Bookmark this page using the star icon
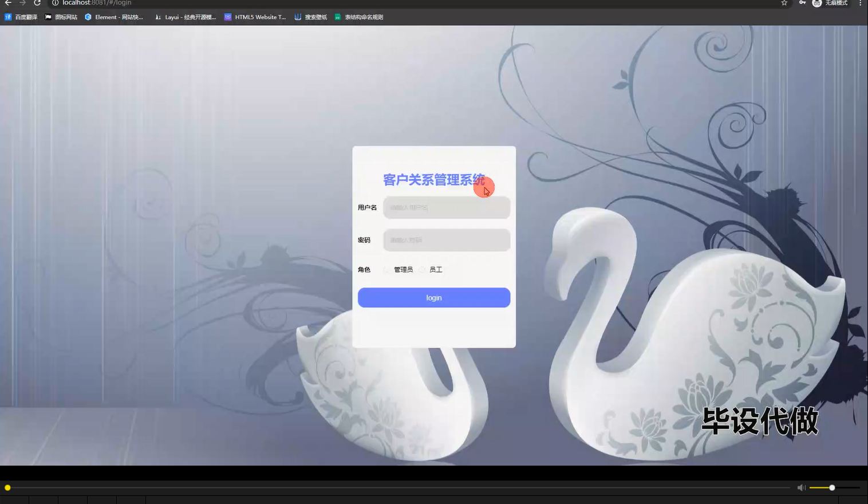868x504 pixels. [783, 3]
